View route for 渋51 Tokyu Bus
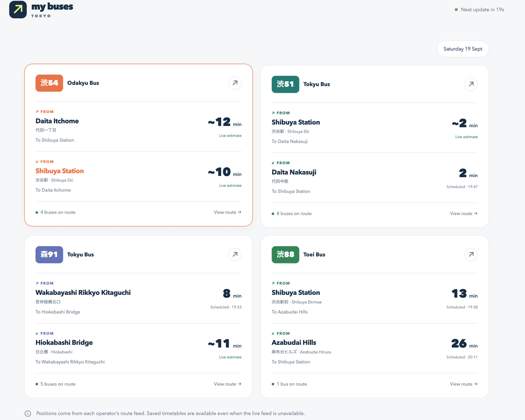Viewport: 525px width, 420px height. click(x=464, y=213)
